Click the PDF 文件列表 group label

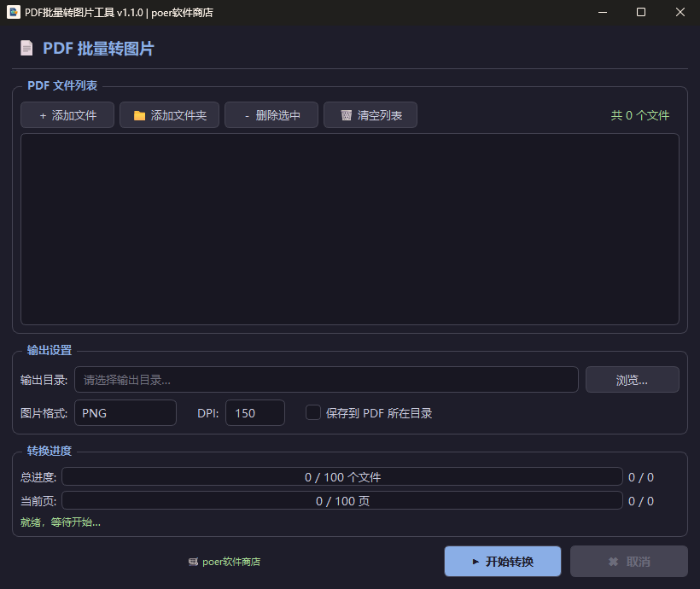pyautogui.click(x=62, y=85)
